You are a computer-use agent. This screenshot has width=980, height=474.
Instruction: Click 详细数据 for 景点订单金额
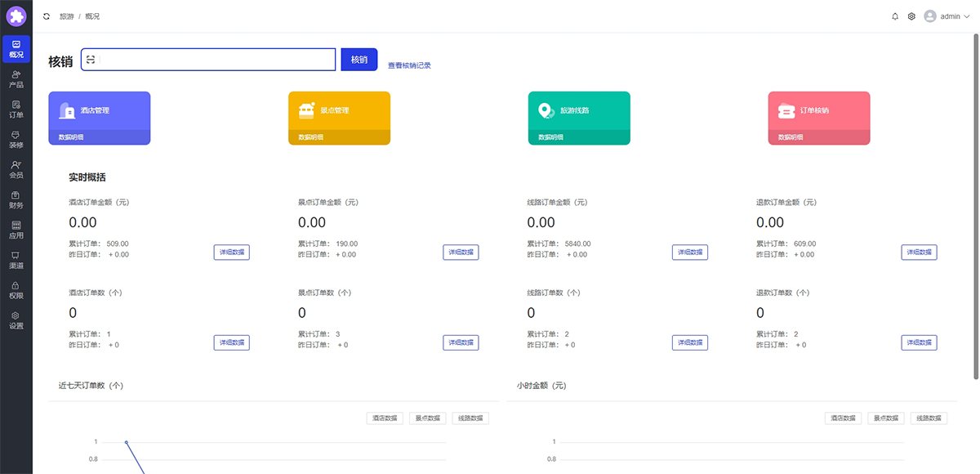coord(461,253)
